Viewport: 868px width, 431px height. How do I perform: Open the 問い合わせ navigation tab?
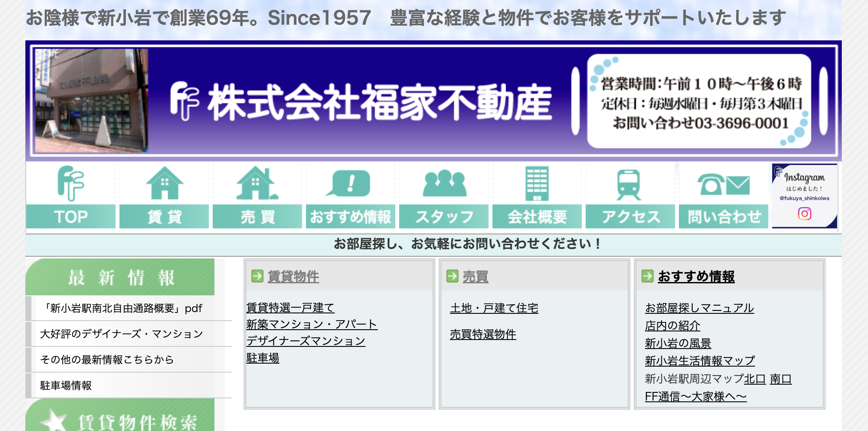tap(724, 216)
